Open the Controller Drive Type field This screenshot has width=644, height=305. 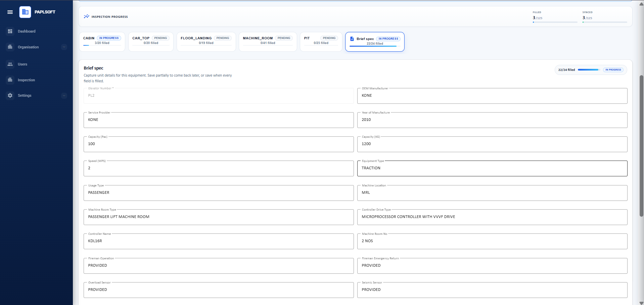[x=492, y=217]
